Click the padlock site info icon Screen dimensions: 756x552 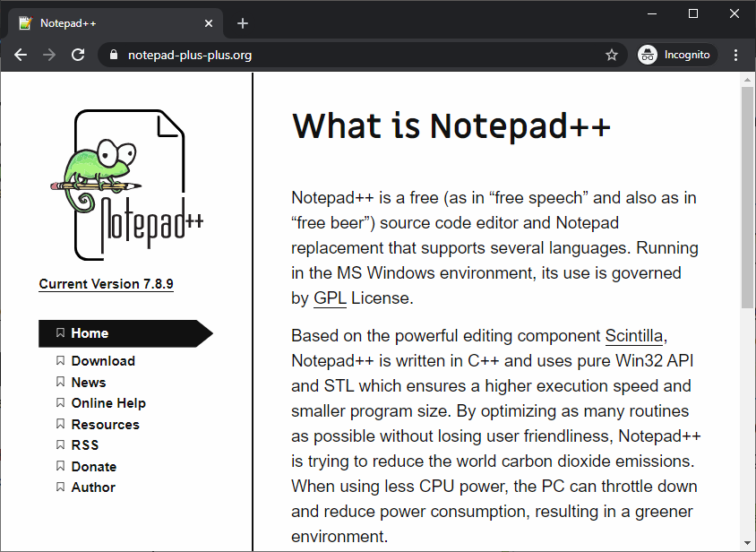(113, 55)
